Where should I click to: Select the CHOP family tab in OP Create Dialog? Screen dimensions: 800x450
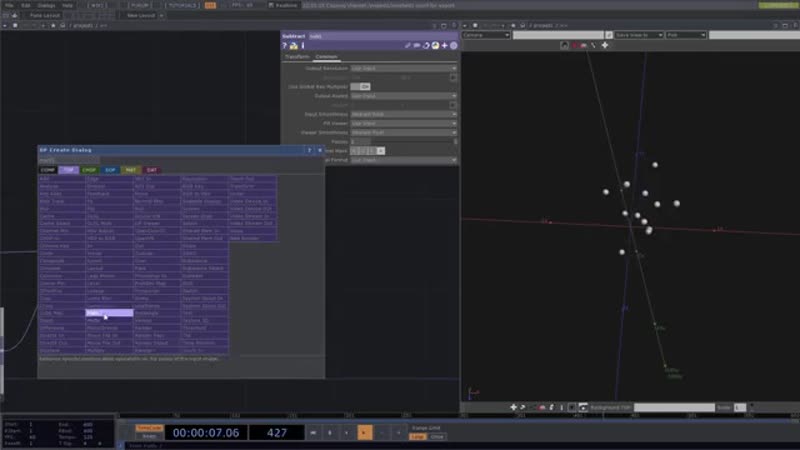(x=89, y=170)
